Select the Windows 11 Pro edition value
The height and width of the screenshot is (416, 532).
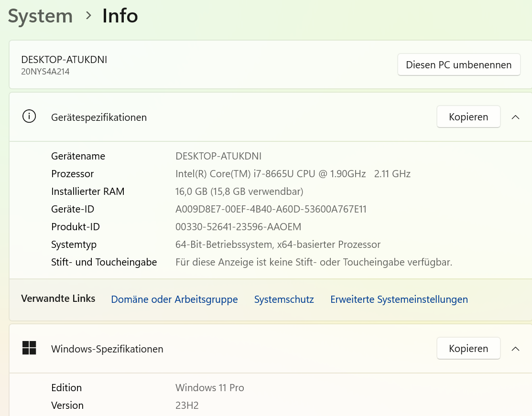pos(210,387)
